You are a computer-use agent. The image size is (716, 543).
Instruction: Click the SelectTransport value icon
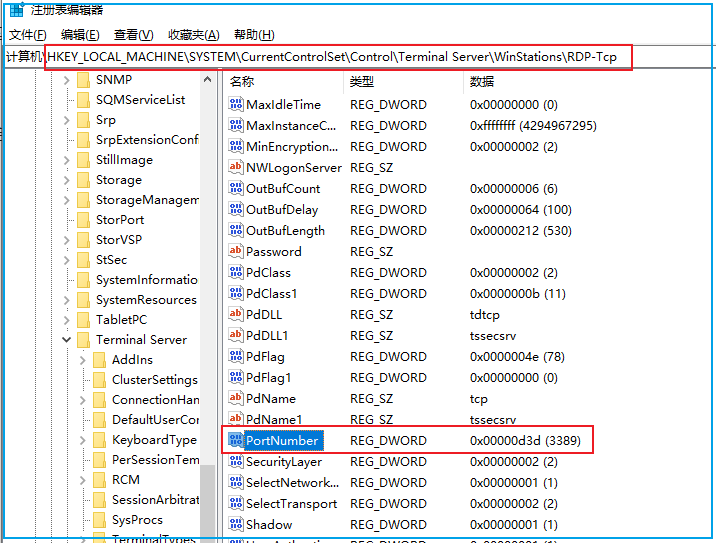tap(236, 503)
